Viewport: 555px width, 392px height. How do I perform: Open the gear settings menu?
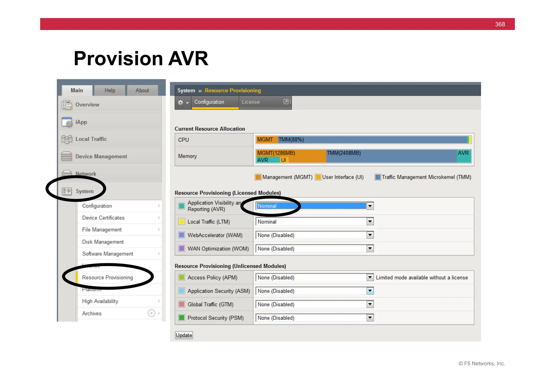tap(183, 102)
